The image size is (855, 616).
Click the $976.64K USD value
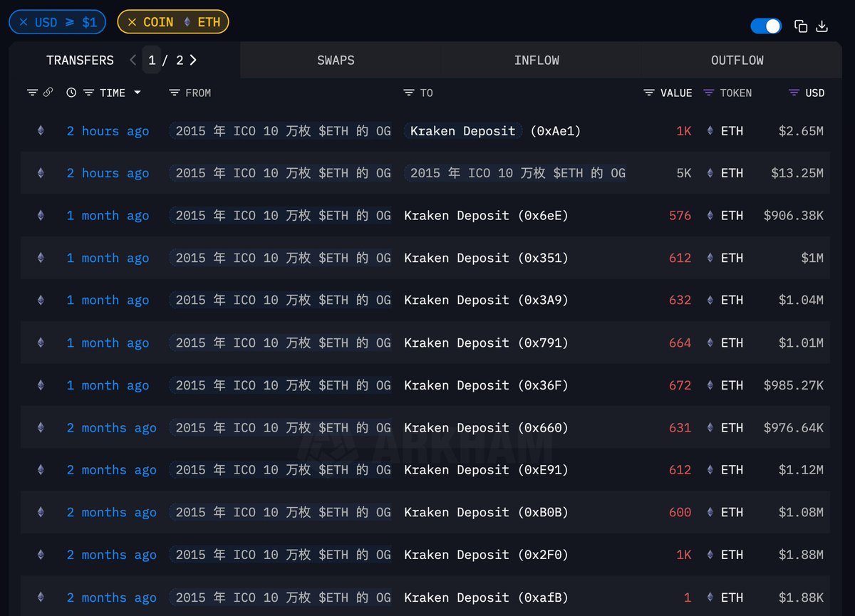pyautogui.click(x=794, y=428)
